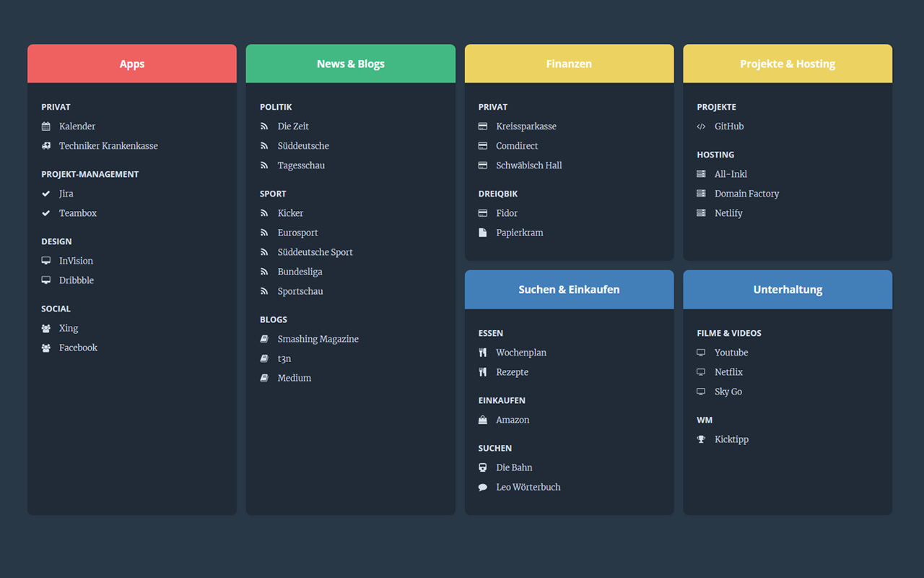Click the DREIQBIK section heading
Screen dimensions: 924x578
point(498,194)
